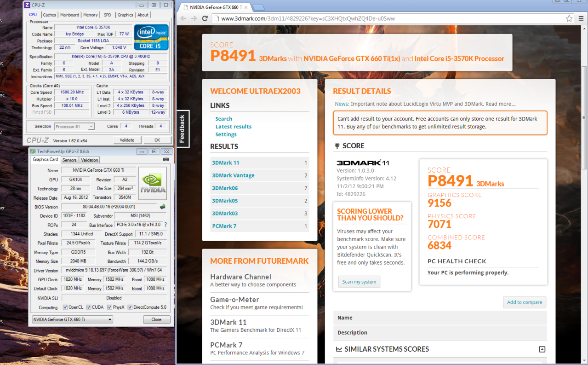588x365 pixels.
Task: Go back using Chrome's back arrow
Action: (x=183, y=18)
